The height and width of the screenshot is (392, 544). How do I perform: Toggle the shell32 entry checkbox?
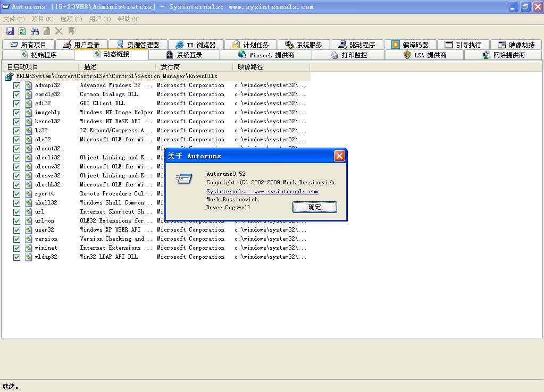point(16,203)
